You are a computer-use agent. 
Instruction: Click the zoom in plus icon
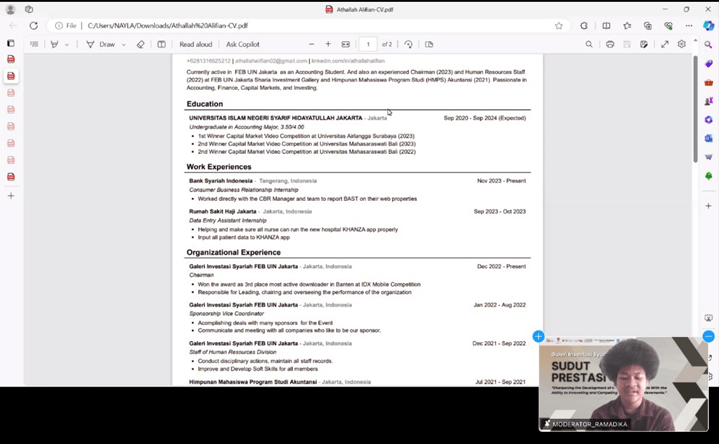tap(328, 44)
